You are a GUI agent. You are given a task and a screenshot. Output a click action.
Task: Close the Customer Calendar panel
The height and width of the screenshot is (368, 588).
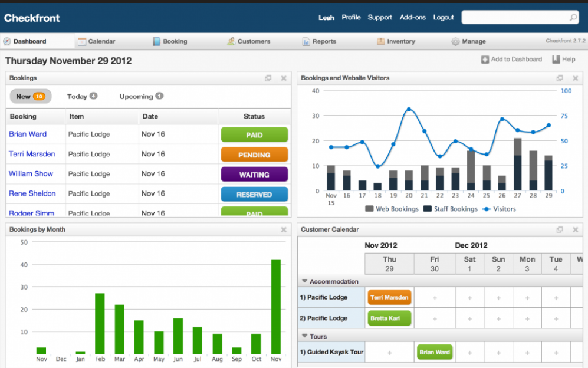[575, 229]
